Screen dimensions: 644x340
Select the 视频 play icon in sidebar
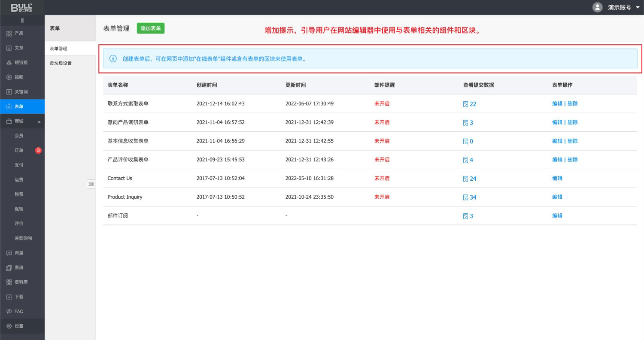click(x=9, y=77)
